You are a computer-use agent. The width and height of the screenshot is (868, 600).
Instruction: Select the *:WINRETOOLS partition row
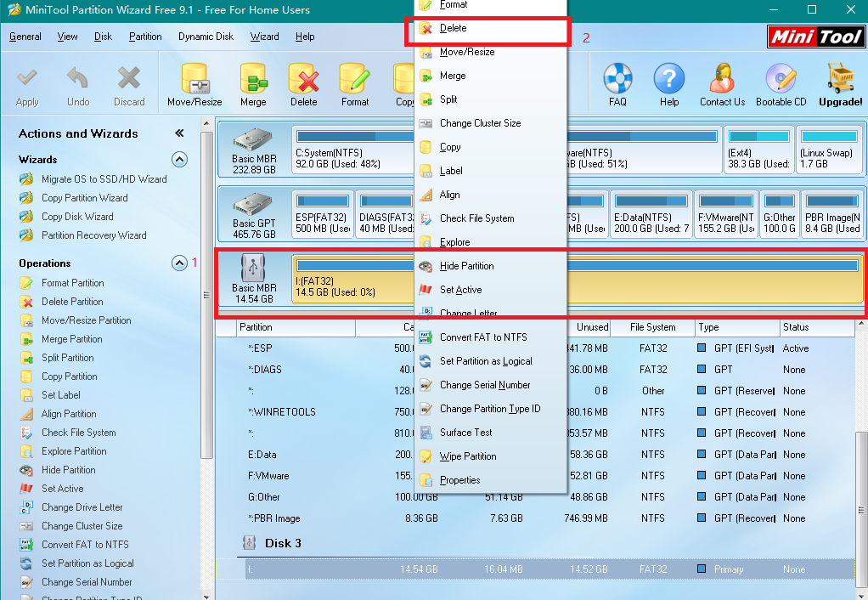(535, 412)
